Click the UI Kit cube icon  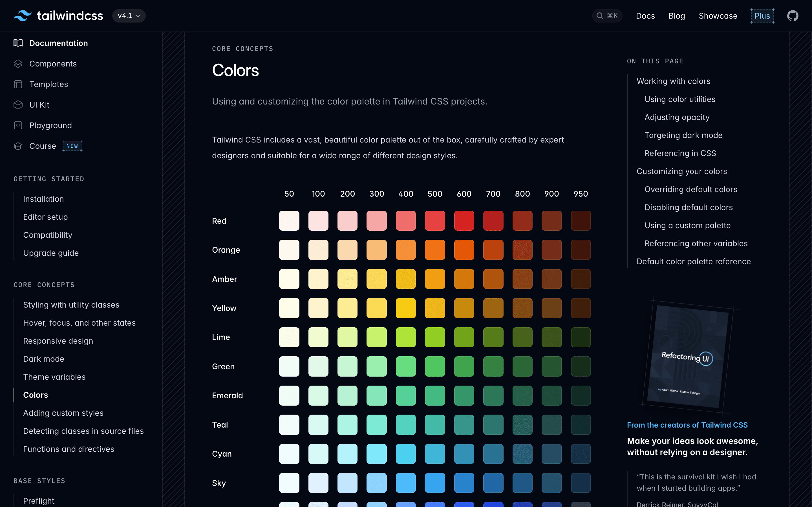pyautogui.click(x=18, y=105)
